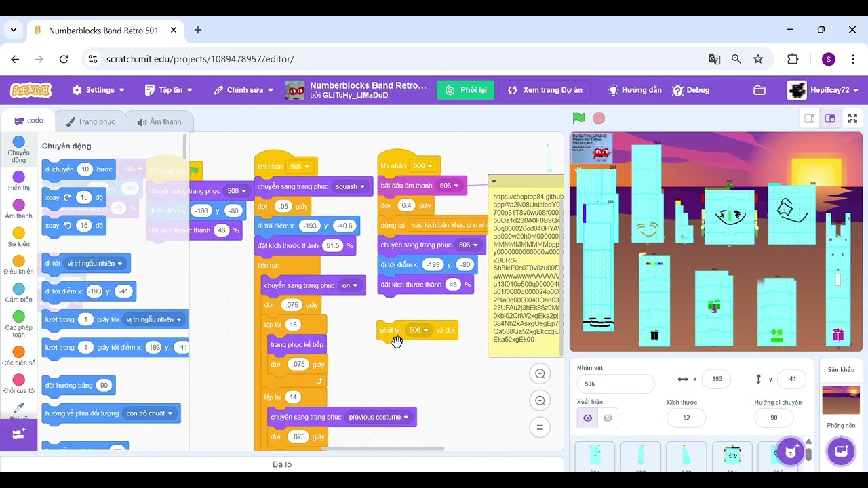868x488 pixels.
Task: Select the Chuyển động block category
Action: point(19,149)
